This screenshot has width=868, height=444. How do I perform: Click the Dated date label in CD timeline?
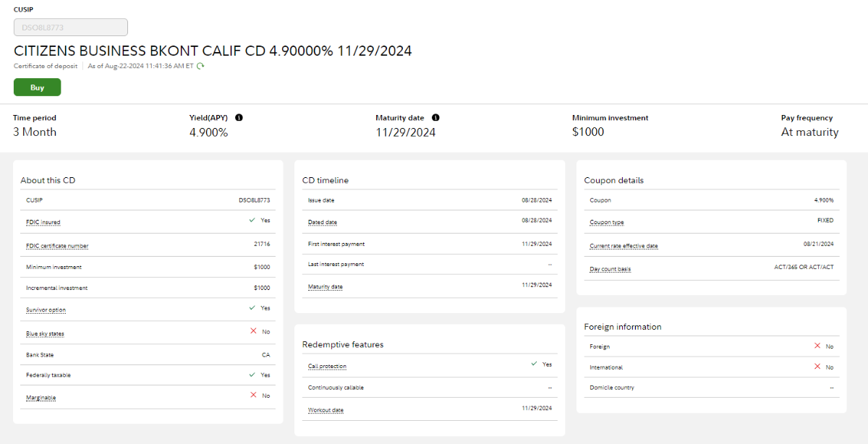[323, 222]
